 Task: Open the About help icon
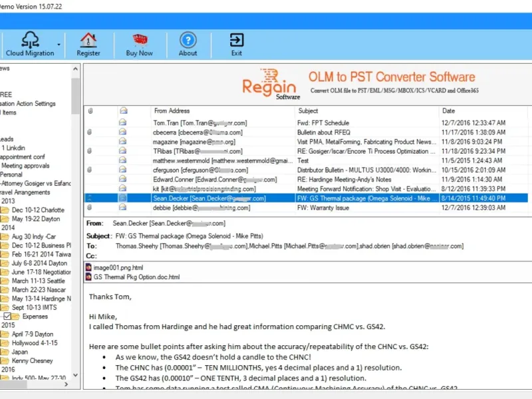(x=188, y=40)
